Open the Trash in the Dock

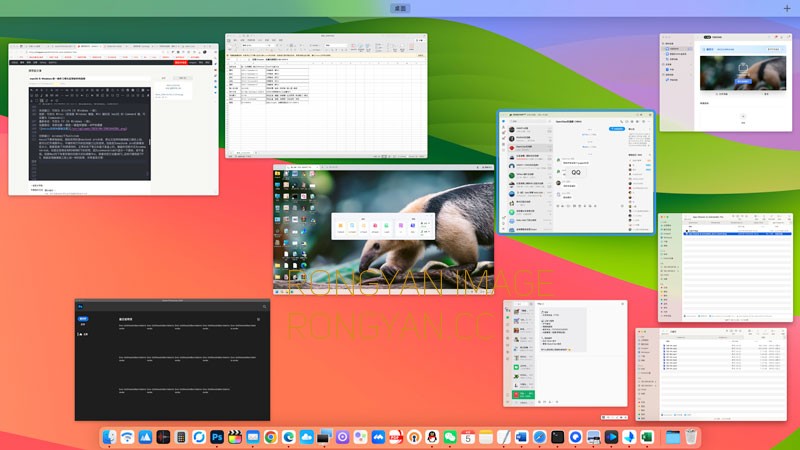[x=691, y=437]
